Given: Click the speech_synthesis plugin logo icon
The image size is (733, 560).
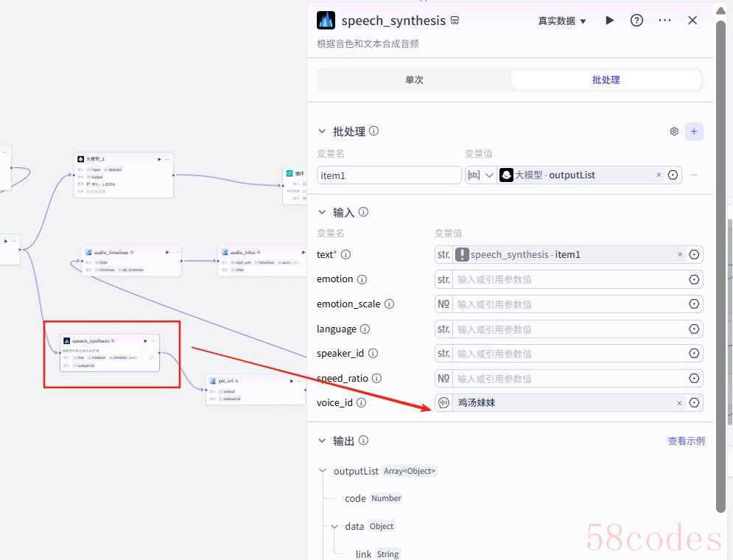Looking at the screenshot, I should [326, 20].
